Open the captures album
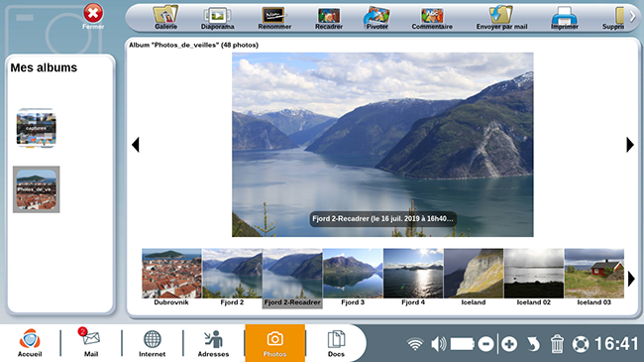Viewport: 644px width, 362px height. [x=36, y=128]
